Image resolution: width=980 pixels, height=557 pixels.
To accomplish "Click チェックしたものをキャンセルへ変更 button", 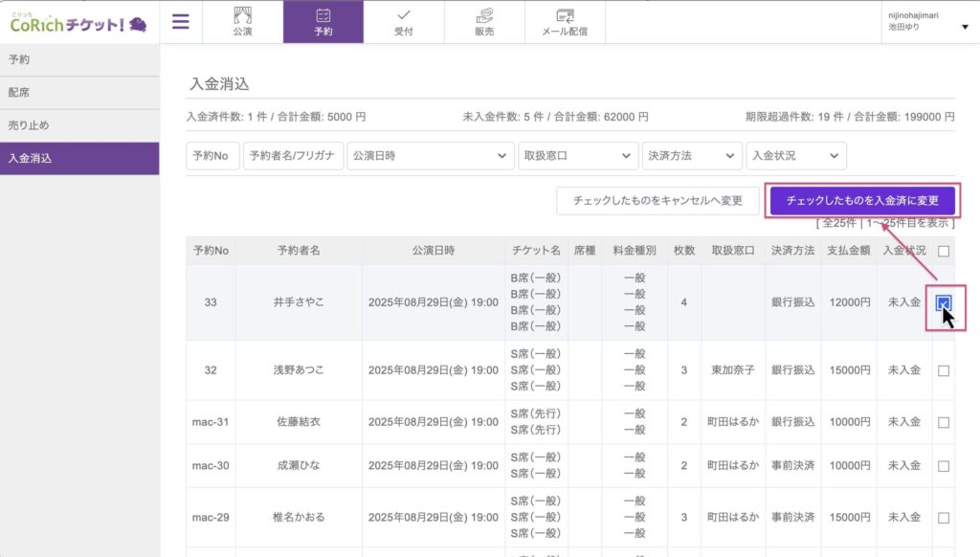I will coord(658,201).
